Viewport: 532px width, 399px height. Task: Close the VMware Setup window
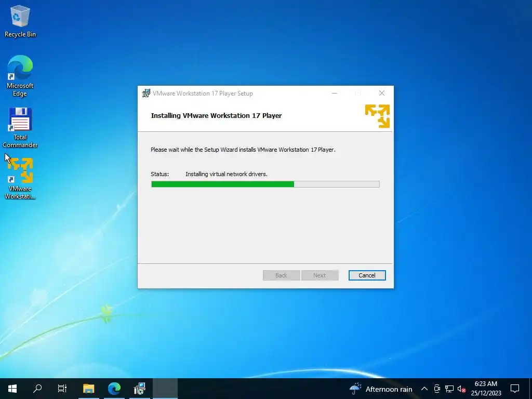(382, 93)
